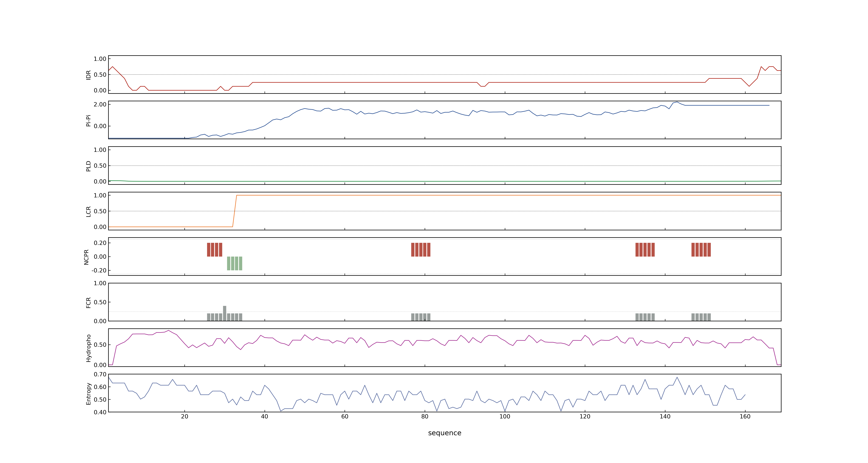Click the "FCR" y-axis label

click(89, 302)
